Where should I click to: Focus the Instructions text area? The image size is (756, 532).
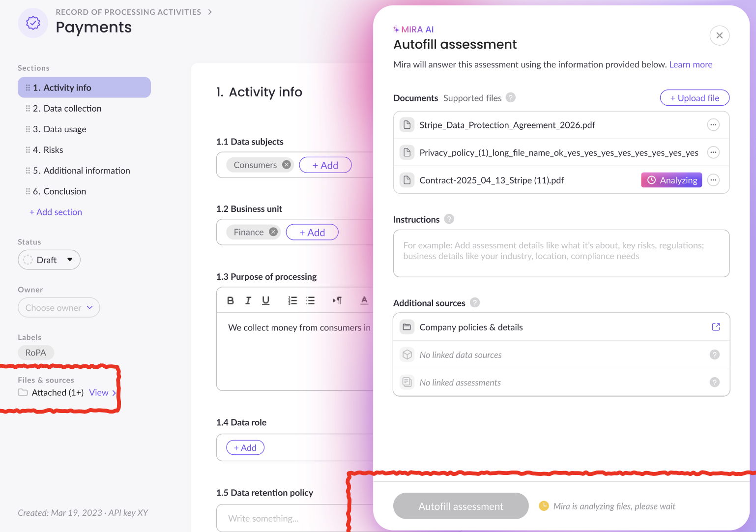point(561,253)
